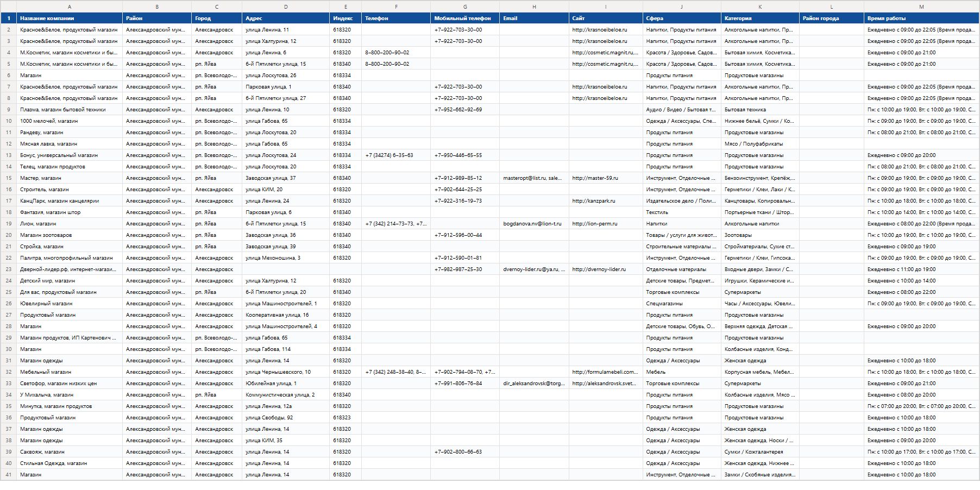Select entire row 6 by its row number
The width and height of the screenshot is (980, 490).
(9, 76)
